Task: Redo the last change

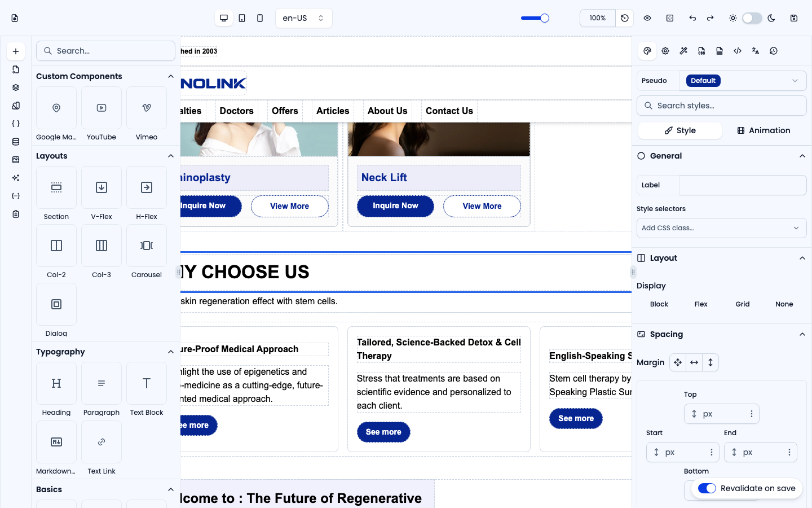Action: point(710,18)
